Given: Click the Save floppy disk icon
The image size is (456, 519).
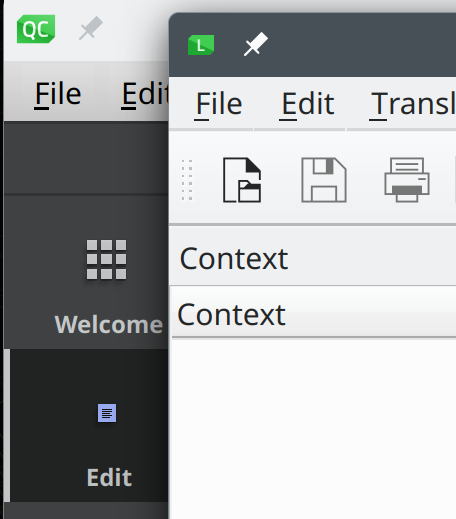Looking at the screenshot, I should (x=324, y=180).
